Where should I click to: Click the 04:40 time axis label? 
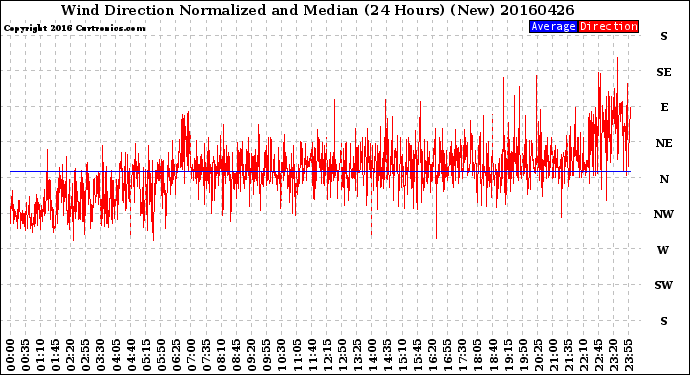[131, 355]
